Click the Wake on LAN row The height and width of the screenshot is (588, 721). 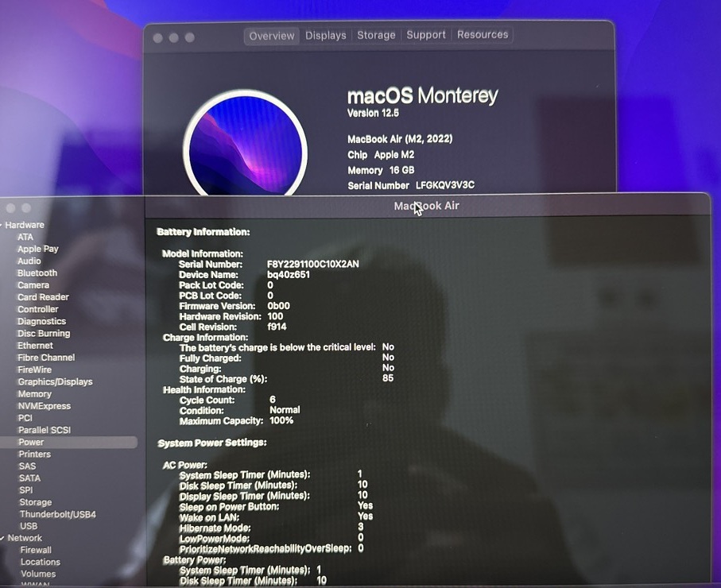(x=276, y=517)
